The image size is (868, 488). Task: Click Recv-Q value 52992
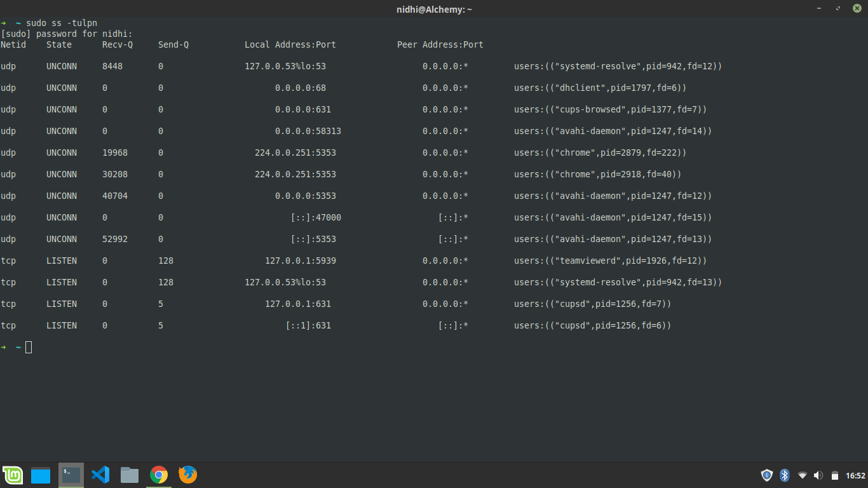(115, 239)
